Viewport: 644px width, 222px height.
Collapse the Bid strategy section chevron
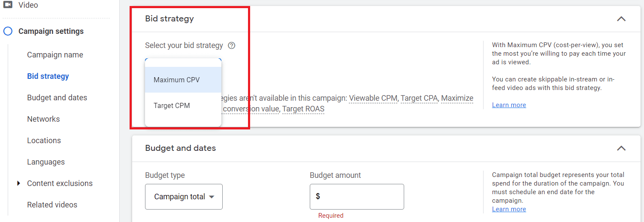tap(621, 19)
